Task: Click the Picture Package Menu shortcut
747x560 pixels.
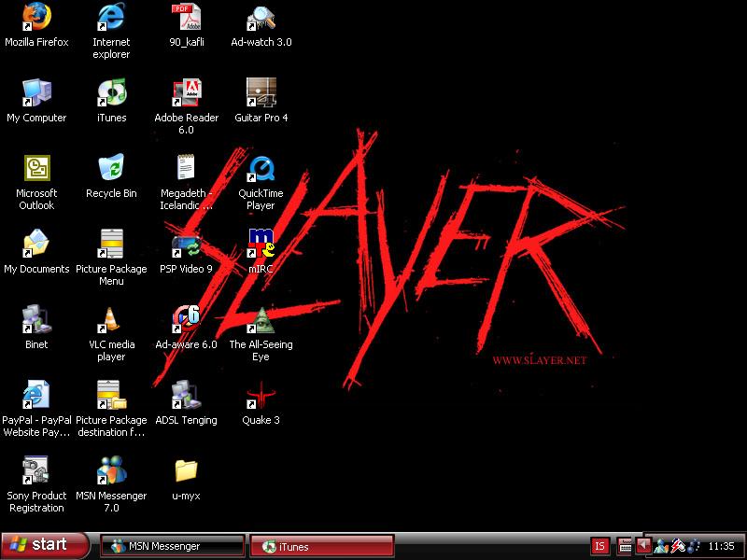Action: click(111, 244)
